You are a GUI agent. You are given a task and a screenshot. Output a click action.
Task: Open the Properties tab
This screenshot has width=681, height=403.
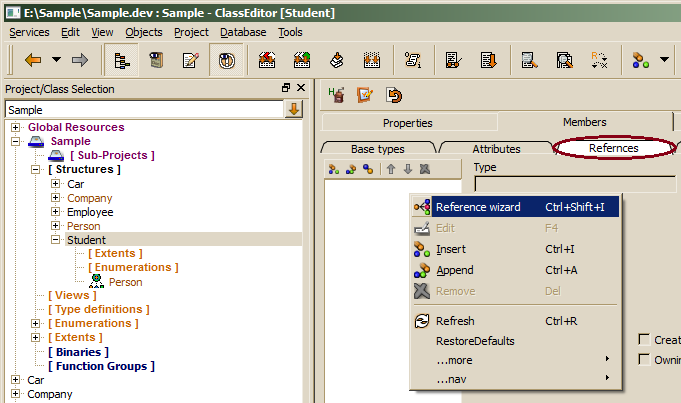pyautogui.click(x=407, y=123)
